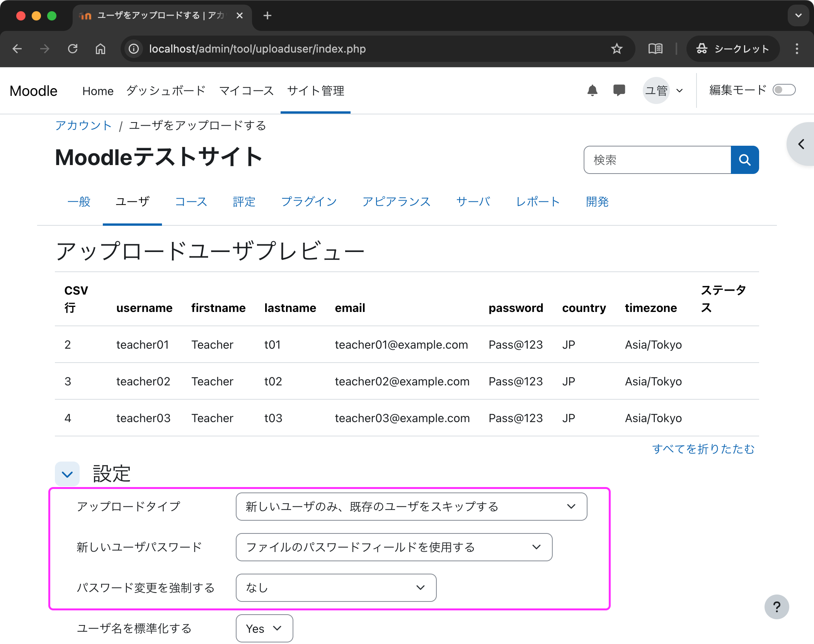Open Chrome's three-dot menu
This screenshot has height=644, width=814.
tap(796, 49)
